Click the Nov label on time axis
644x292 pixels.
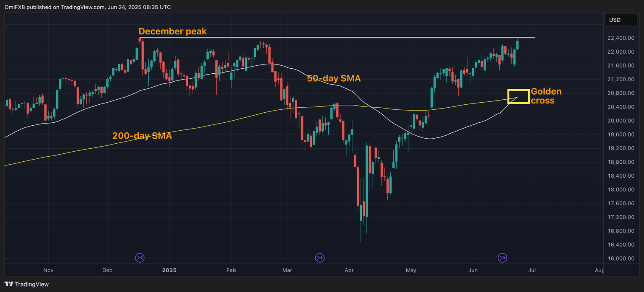(48, 270)
